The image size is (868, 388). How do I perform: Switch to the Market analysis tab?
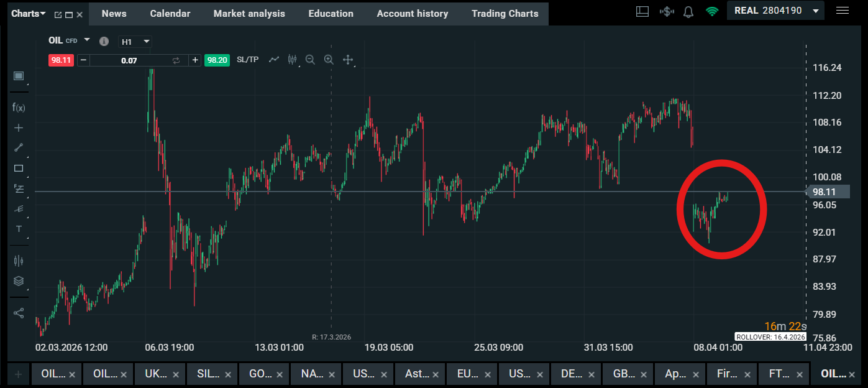pyautogui.click(x=249, y=13)
